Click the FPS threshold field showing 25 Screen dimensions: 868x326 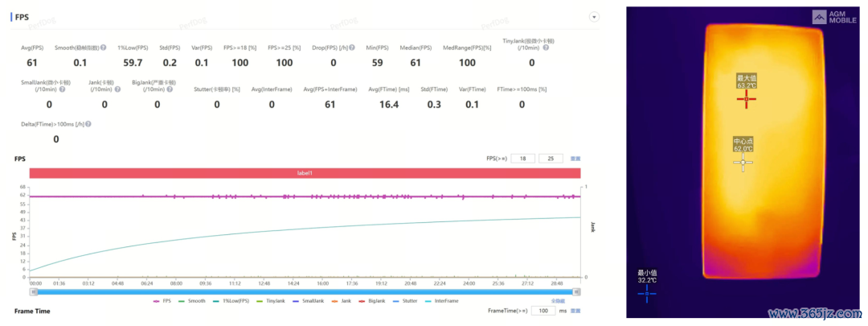[x=551, y=159]
